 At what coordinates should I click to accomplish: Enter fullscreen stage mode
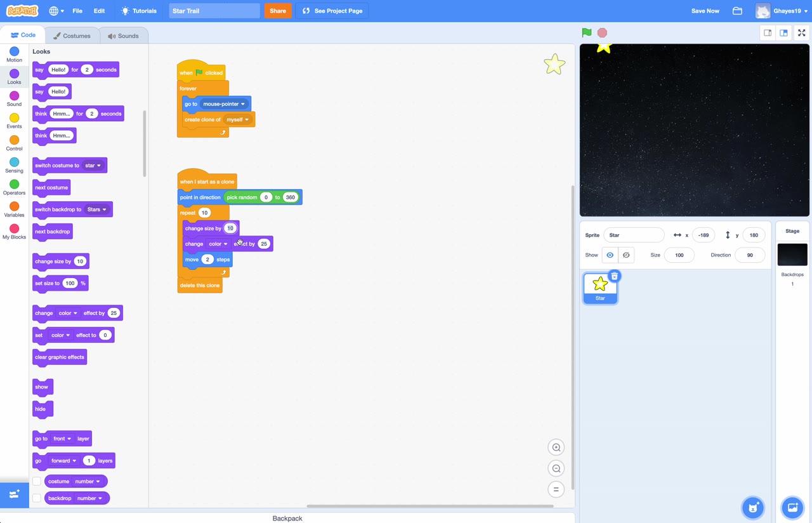801,32
